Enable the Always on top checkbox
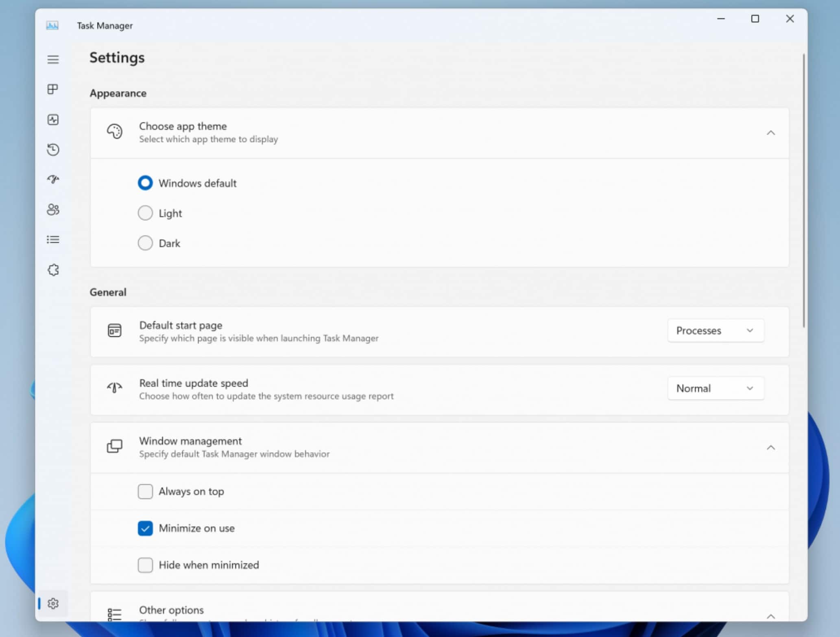 point(145,491)
